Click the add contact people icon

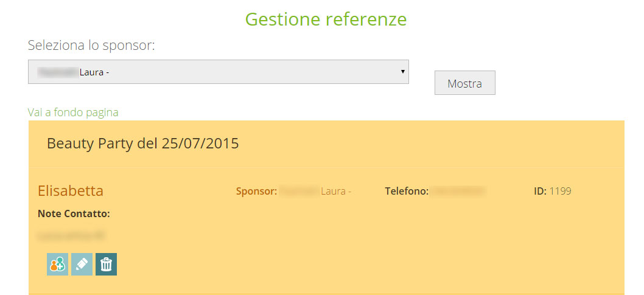(57, 264)
